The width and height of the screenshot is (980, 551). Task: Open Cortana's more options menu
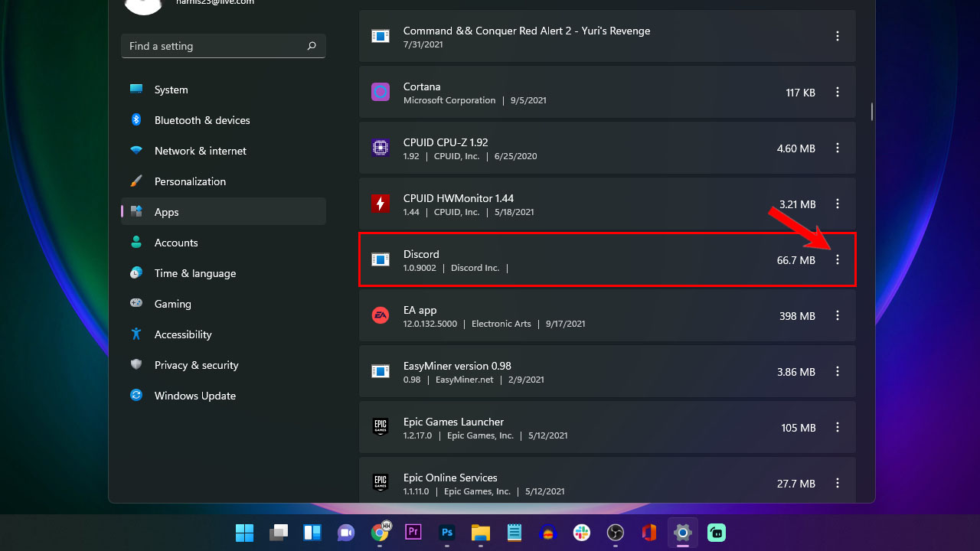point(837,92)
